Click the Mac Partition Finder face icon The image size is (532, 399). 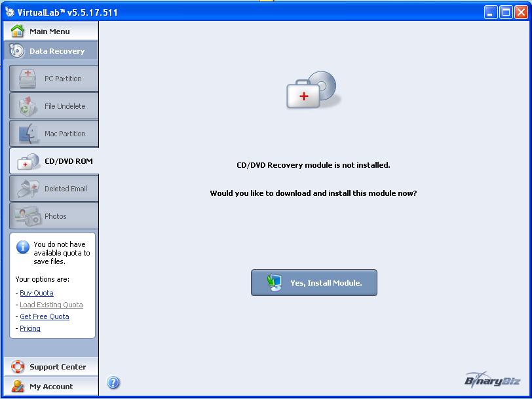click(29, 134)
